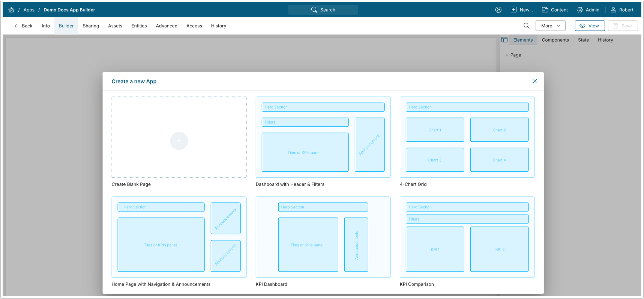Select the 4-Chart Grid template
The image size is (644, 299).
click(467, 137)
